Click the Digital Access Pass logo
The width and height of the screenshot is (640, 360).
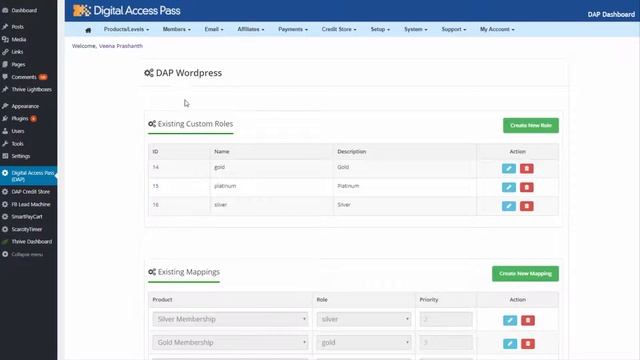[x=127, y=11]
